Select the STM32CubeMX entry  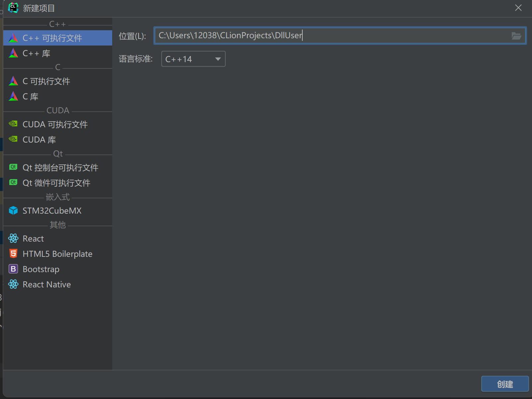point(58,211)
